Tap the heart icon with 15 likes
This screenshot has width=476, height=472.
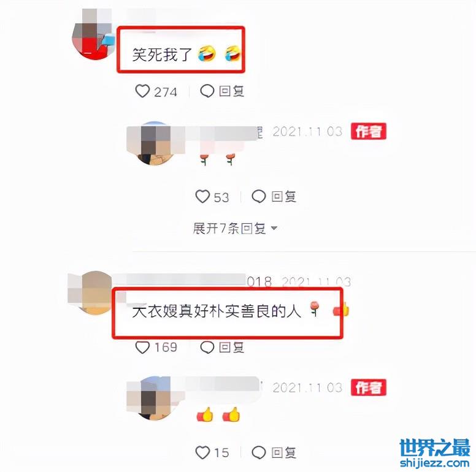click(202, 452)
